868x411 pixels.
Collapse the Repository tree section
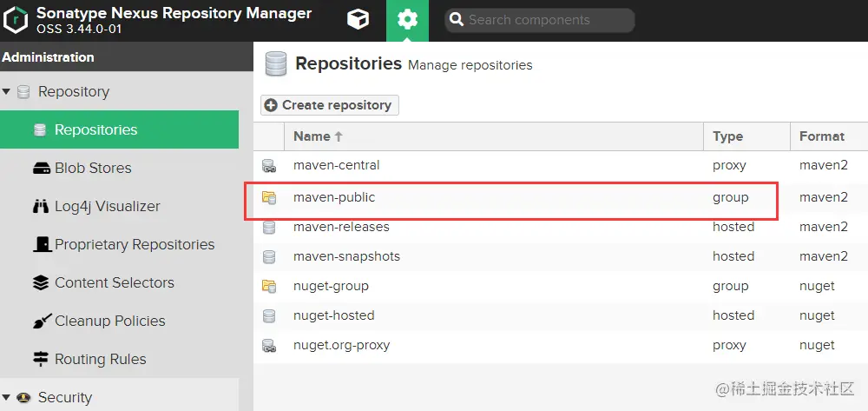[x=6, y=91]
